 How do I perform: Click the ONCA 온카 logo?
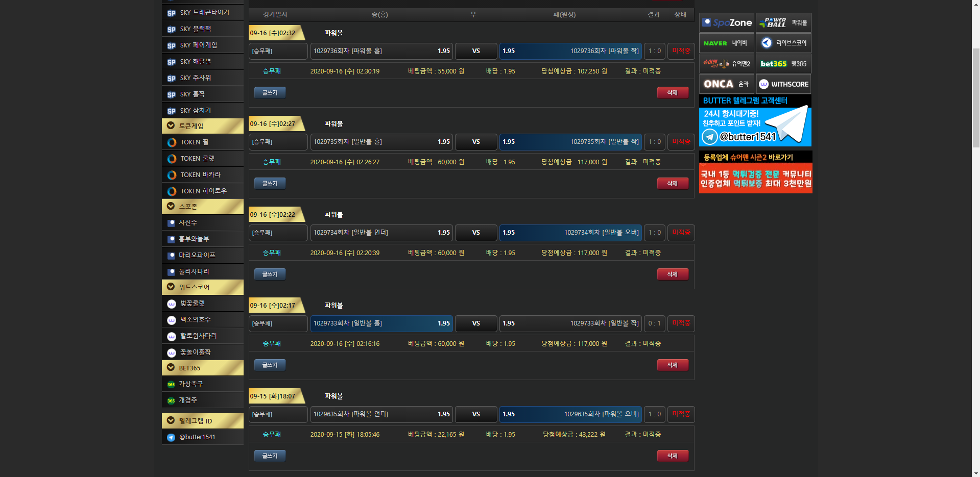(x=727, y=84)
